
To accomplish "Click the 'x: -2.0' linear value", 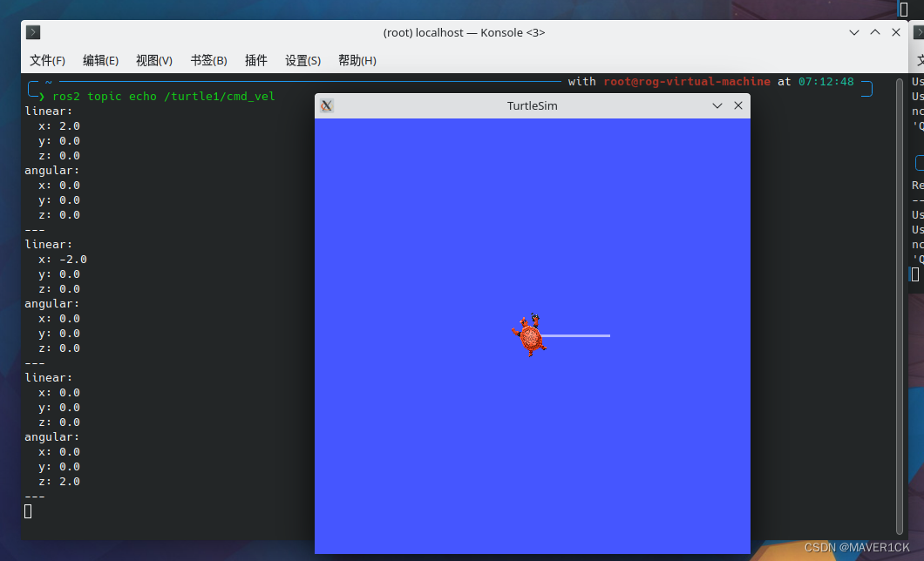I will [63, 260].
